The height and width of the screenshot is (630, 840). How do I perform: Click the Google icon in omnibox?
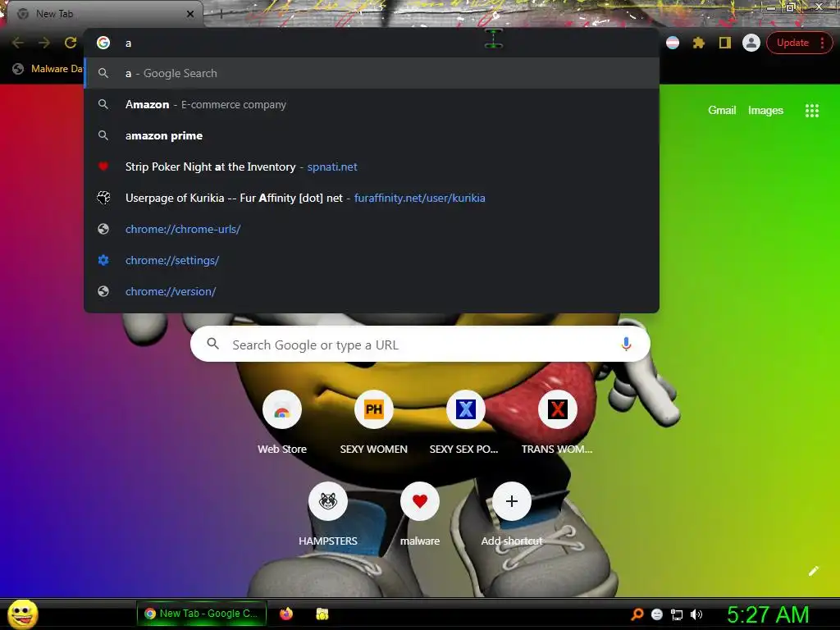point(103,43)
